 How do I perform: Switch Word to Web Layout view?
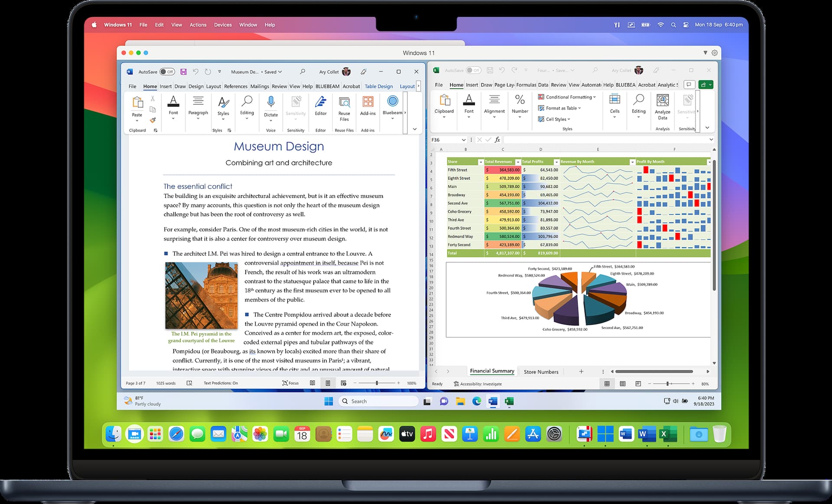(x=344, y=383)
